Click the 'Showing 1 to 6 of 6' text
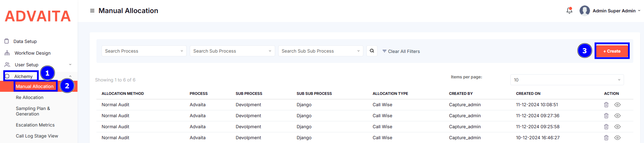The image size is (644, 143). pyautogui.click(x=115, y=80)
